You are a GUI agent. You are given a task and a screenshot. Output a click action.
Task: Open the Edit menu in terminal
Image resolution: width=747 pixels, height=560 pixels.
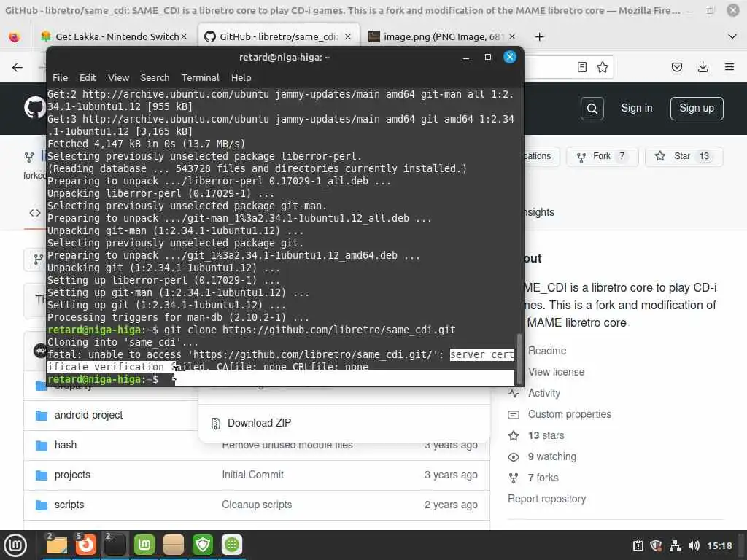tap(88, 77)
